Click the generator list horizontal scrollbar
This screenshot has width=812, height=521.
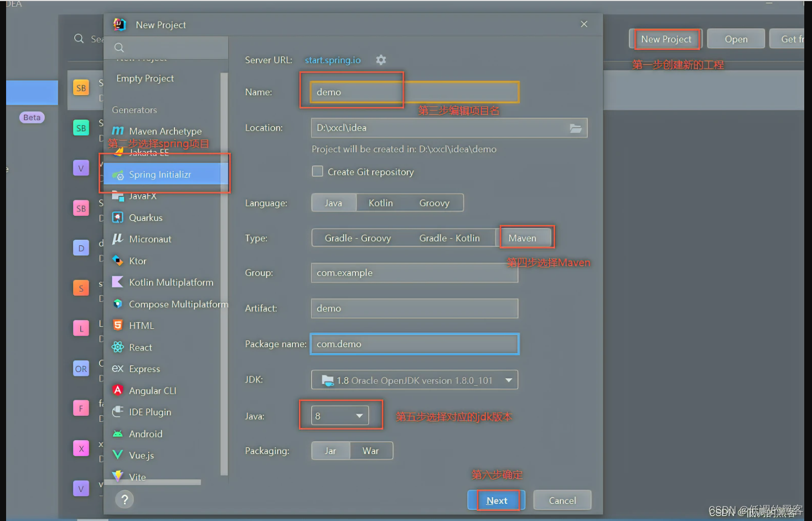[x=153, y=482]
